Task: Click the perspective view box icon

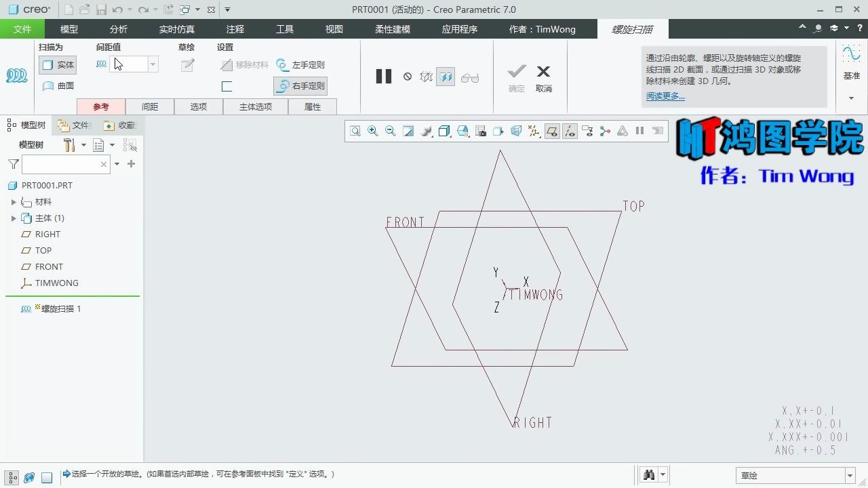Action: coord(498,131)
